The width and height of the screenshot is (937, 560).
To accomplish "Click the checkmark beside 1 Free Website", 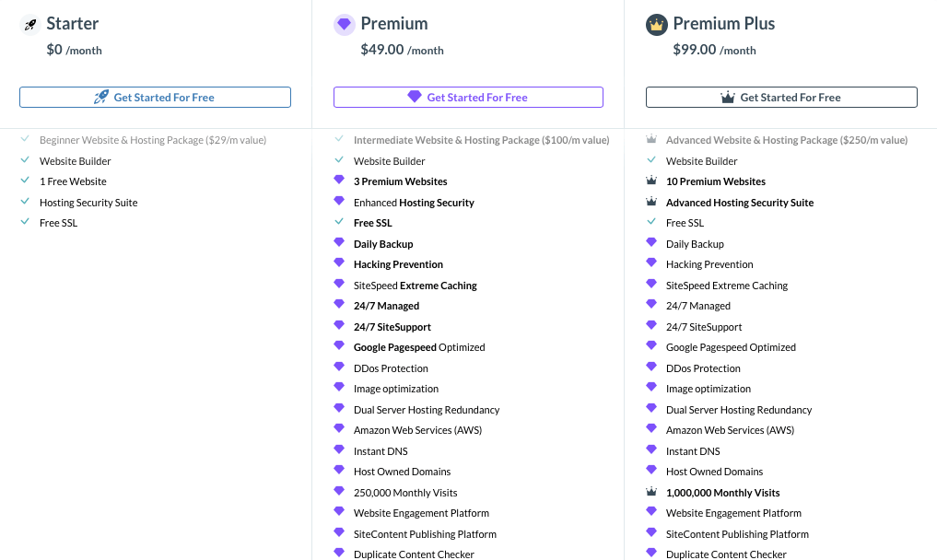I will point(25,180).
